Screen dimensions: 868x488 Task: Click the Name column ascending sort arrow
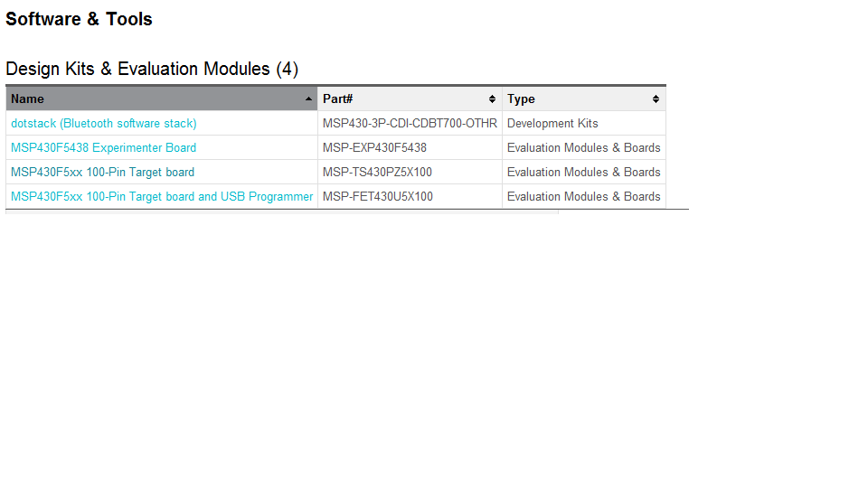click(x=308, y=99)
